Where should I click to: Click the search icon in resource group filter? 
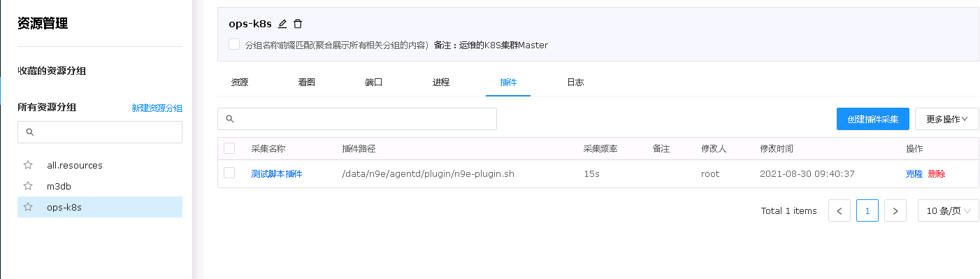coord(29,132)
